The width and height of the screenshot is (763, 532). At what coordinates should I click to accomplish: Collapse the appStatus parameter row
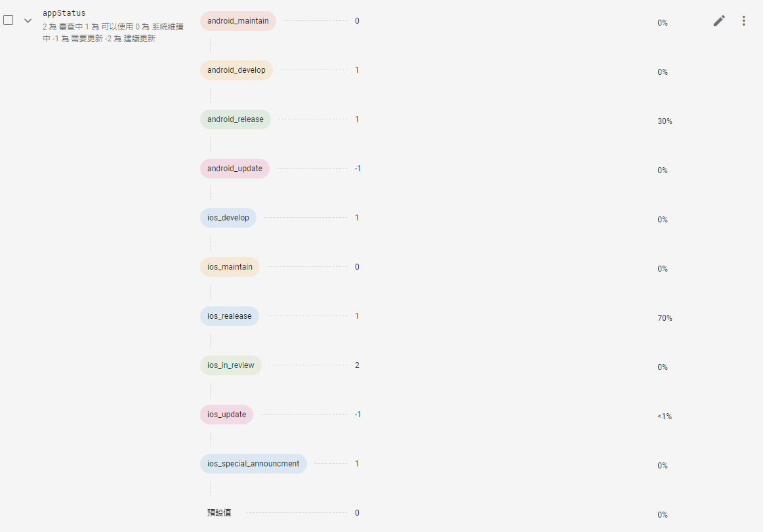28,20
